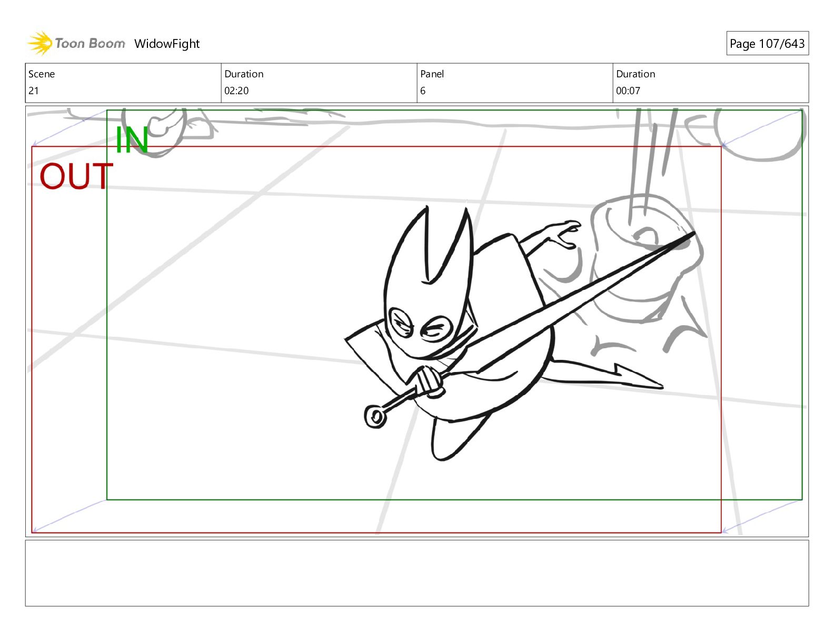
Task: Click the Scene header label
Action: pyautogui.click(x=42, y=74)
